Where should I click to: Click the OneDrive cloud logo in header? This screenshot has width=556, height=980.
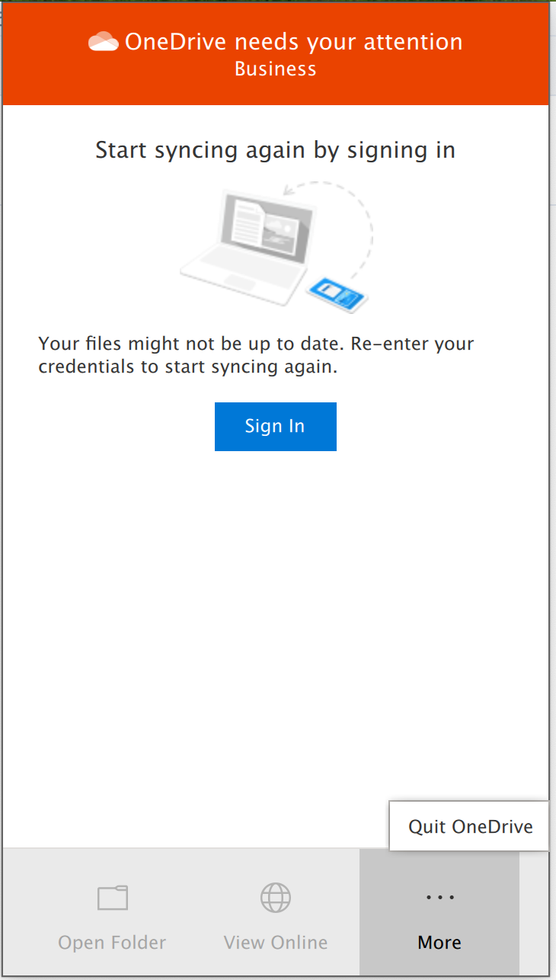104,42
